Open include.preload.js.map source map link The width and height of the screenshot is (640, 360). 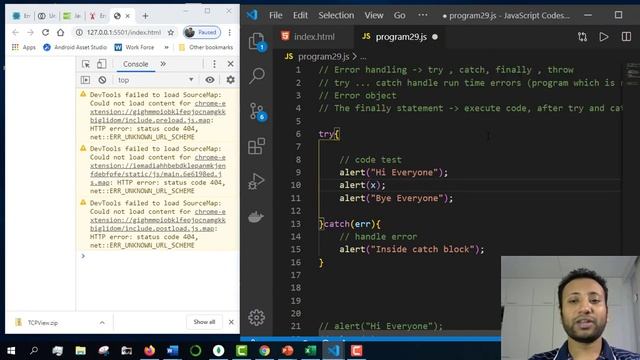(158, 112)
